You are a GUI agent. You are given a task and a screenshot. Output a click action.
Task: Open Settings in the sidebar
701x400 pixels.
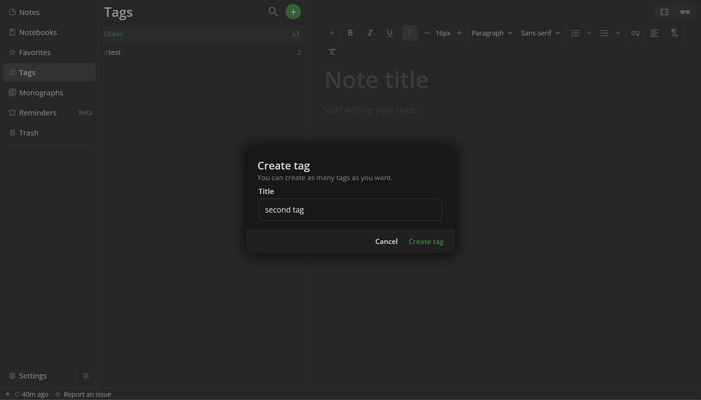pos(38,375)
